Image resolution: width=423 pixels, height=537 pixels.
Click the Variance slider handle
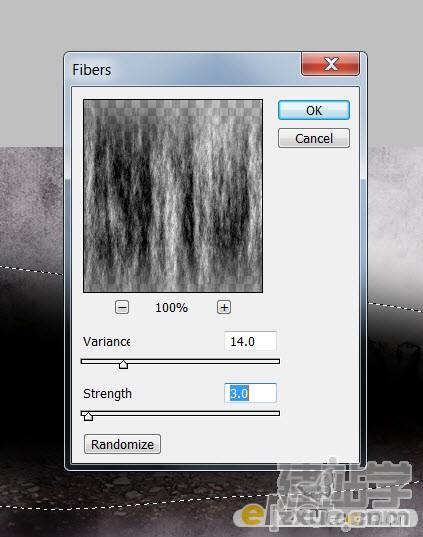click(123, 364)
